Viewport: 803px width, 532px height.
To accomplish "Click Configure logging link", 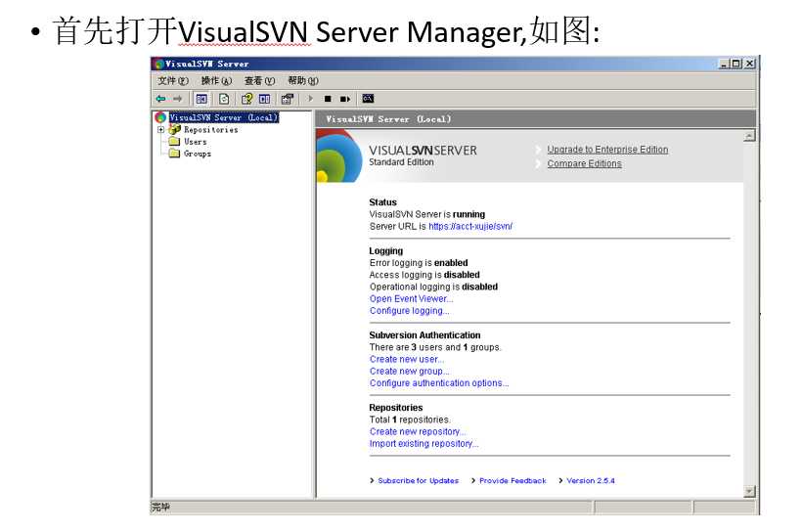I will click(409, 311).
